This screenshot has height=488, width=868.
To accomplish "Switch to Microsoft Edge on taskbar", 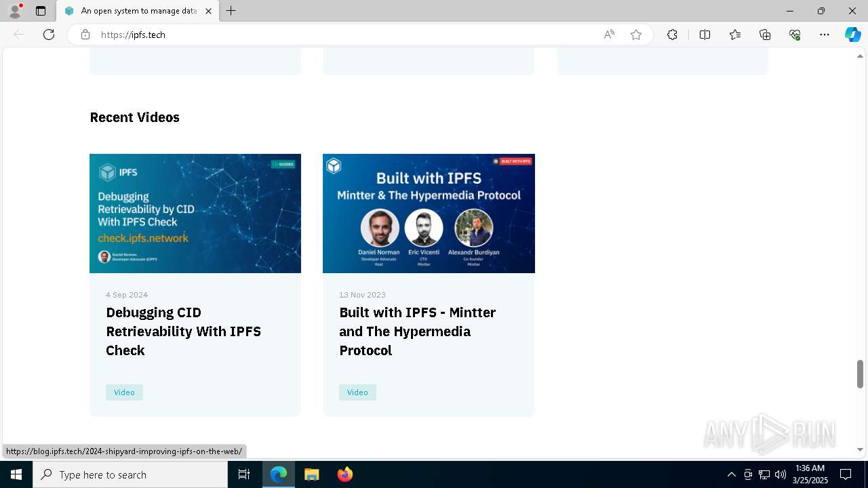I will point(279,474).
